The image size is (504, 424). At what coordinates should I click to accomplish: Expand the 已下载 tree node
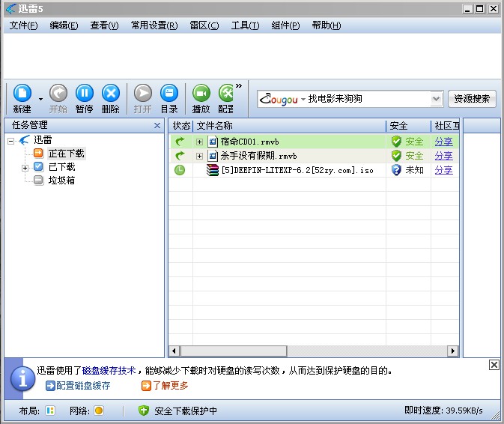point(25,168)
